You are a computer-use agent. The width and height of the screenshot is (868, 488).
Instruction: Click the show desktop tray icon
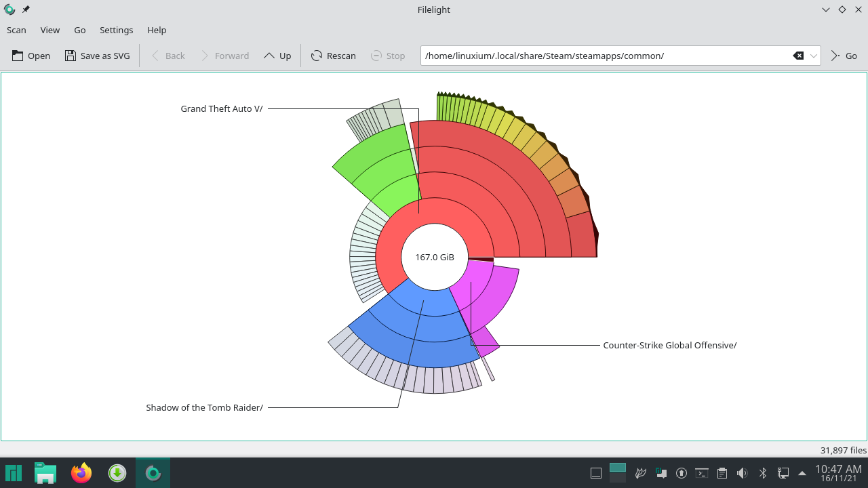(596, 473)
